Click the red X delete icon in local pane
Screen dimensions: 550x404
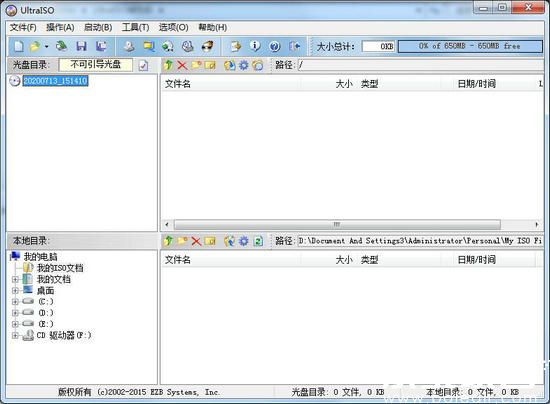tap(196, 241)
